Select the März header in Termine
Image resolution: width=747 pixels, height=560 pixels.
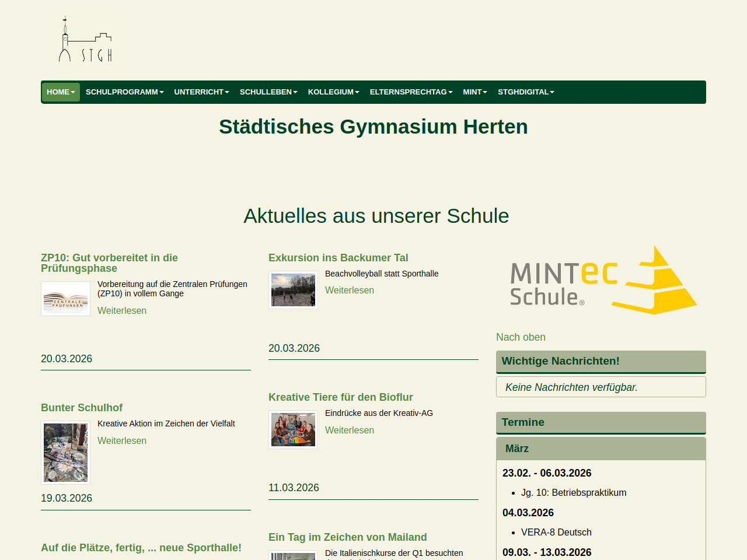point(517,449)
